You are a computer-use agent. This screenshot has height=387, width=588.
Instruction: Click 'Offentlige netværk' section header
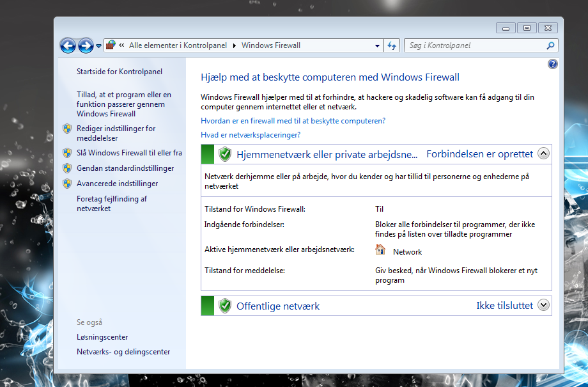coord(278,306)
